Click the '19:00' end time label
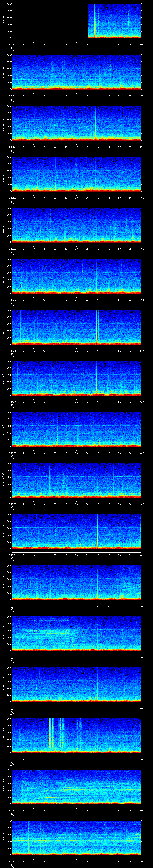Image resolution: width=153 pixels, height=868 pixels. pyautogui.click(x=141, y=504)
